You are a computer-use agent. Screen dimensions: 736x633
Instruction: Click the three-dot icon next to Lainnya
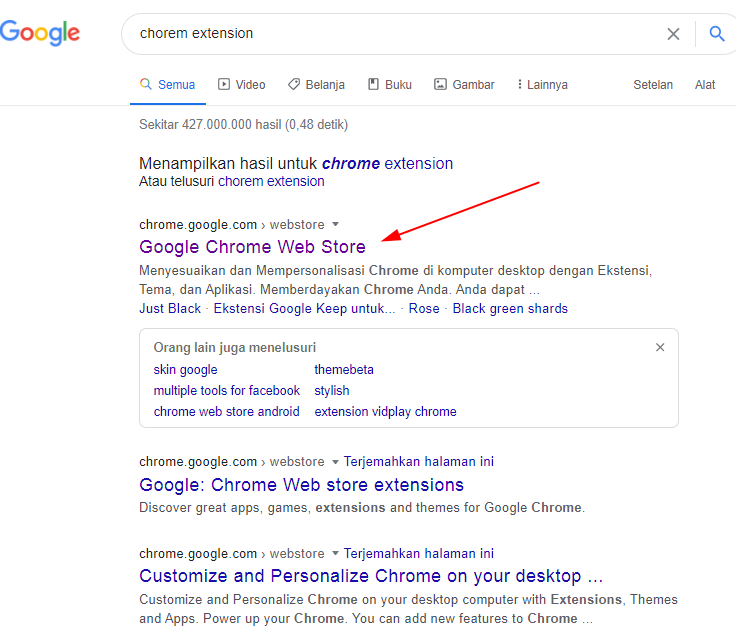tap(519, 84)
